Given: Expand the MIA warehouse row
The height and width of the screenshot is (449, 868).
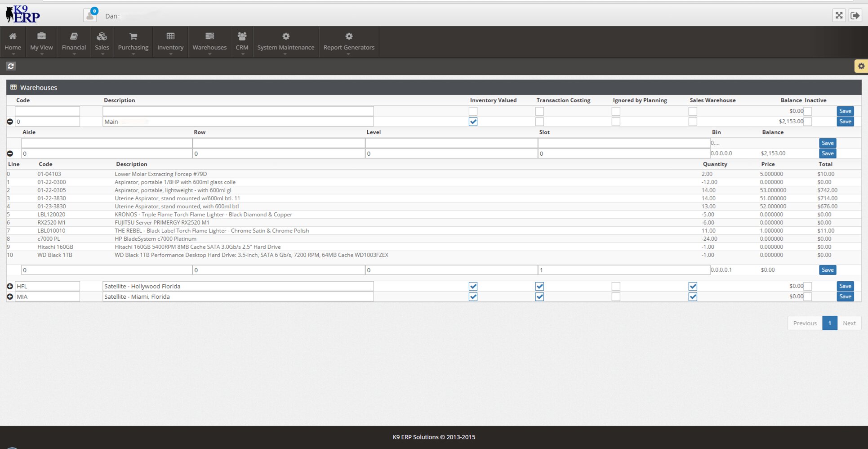Looking at the screenshot, I should click(x=10, y=296).
